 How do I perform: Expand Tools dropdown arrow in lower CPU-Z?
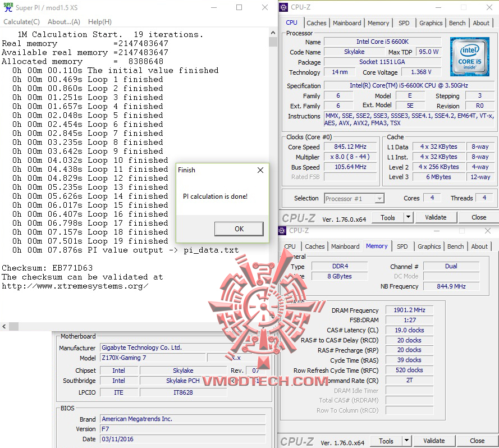tap(407, 441)
